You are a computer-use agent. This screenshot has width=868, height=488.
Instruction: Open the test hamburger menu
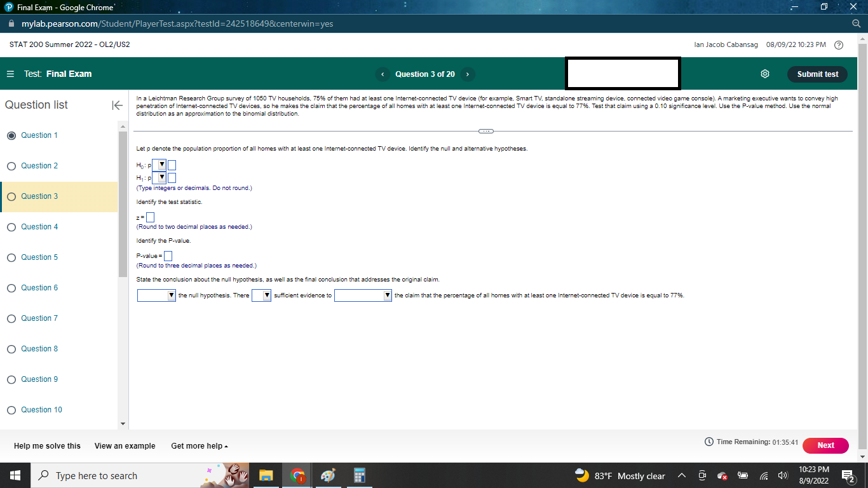(x=9, y=74)
